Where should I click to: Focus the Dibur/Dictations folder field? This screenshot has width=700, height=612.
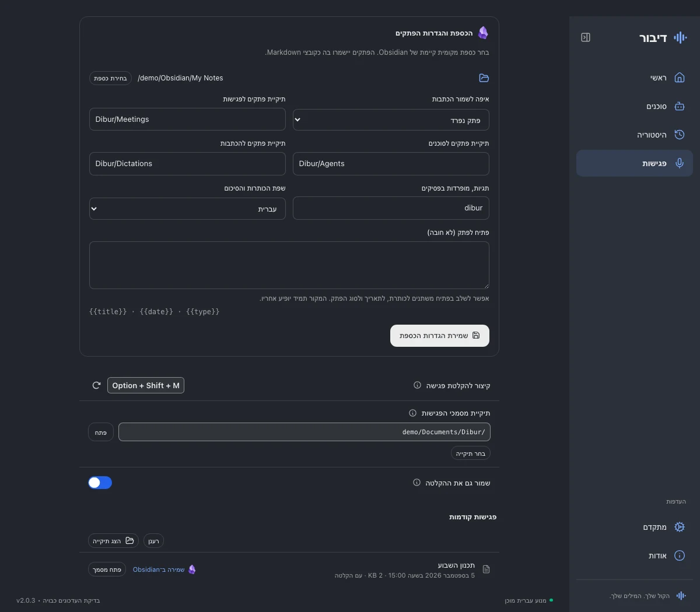(x=187, y=164)
